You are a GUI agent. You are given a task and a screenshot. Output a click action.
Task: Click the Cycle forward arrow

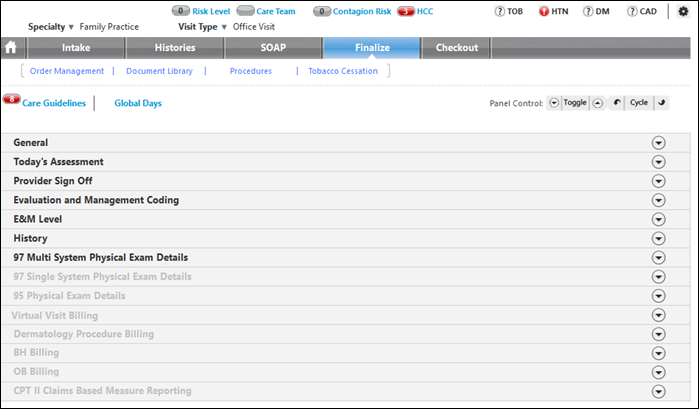click(662, 103)
